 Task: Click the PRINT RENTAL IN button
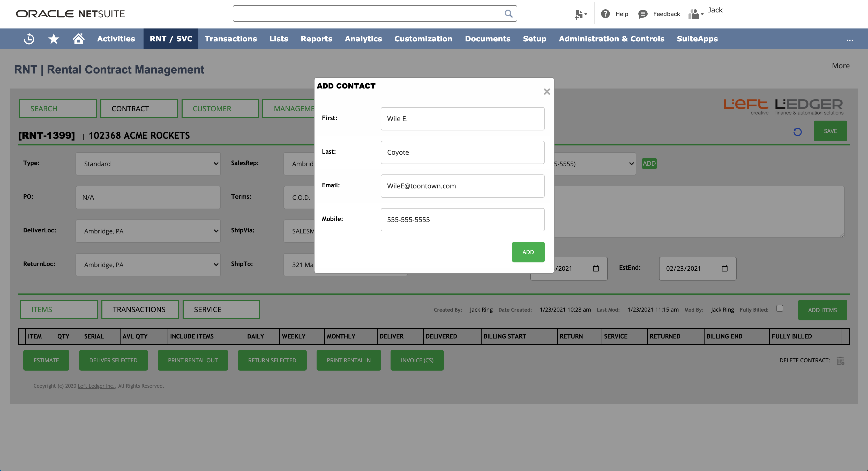coord(349,360)
